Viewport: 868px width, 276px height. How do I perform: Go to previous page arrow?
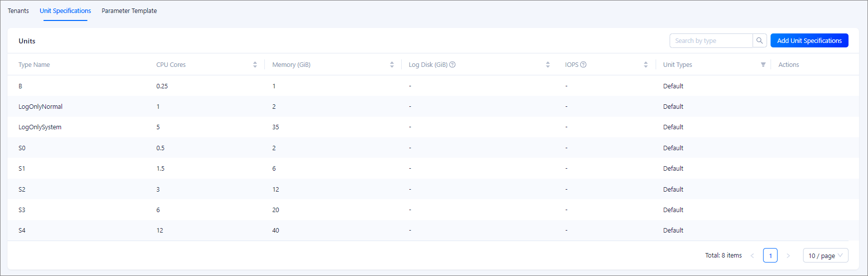(752, 256)
